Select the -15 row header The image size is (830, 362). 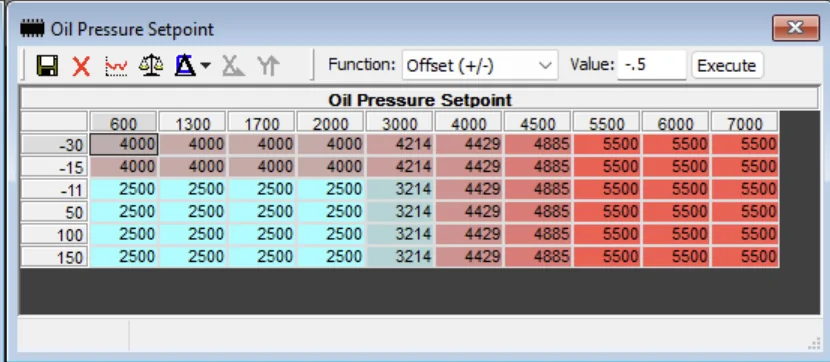pyautogui.click(x=54, y=167)
